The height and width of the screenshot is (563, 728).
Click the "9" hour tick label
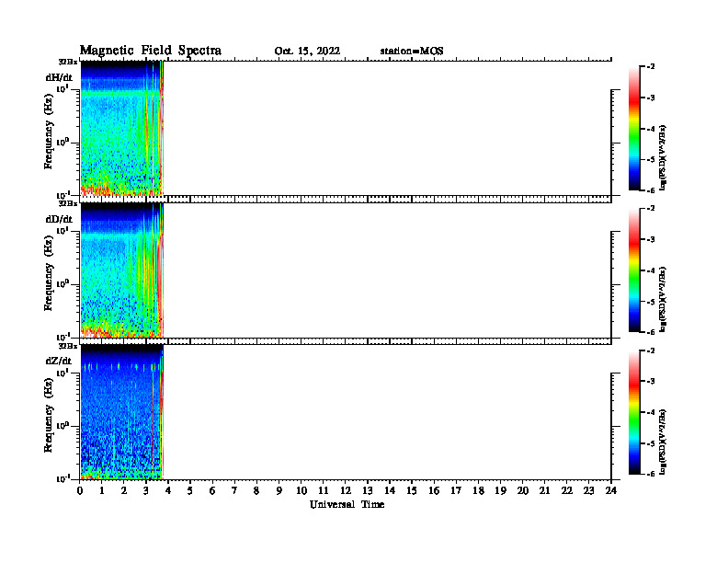click(x=279, y=490)
